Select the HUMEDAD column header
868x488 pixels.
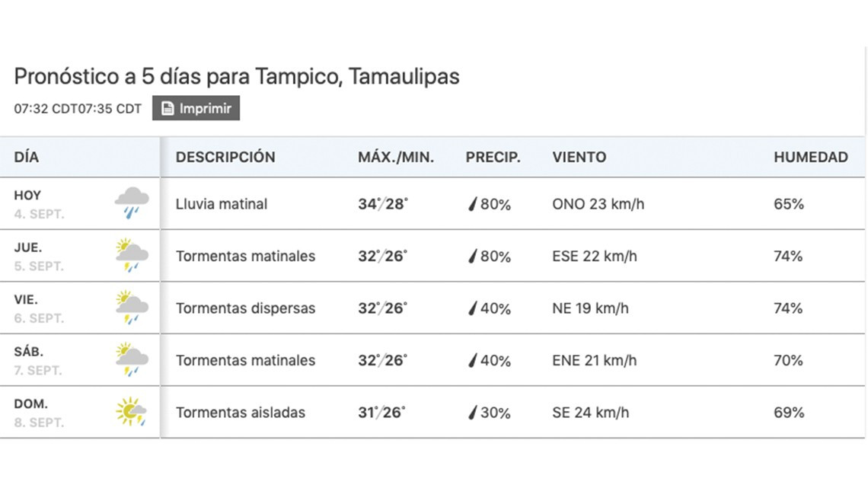[x=812, y=157]
